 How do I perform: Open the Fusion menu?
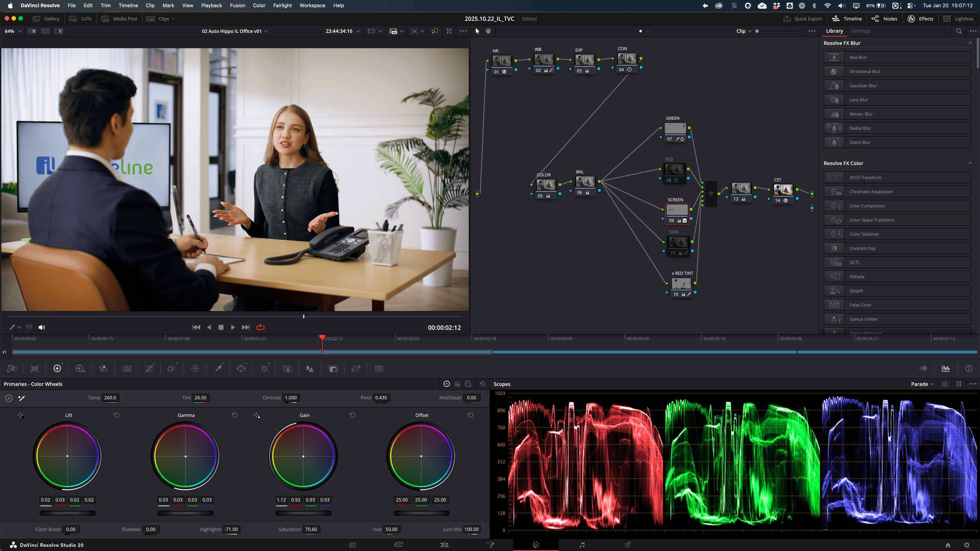tap(237, 5)
